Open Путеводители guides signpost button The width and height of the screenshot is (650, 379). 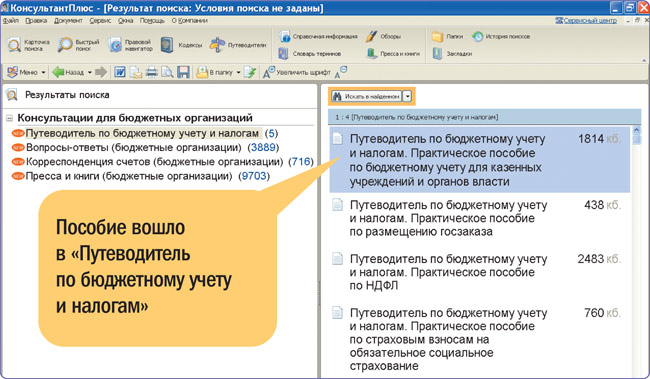pyautogui.click(x=238, y=45)
